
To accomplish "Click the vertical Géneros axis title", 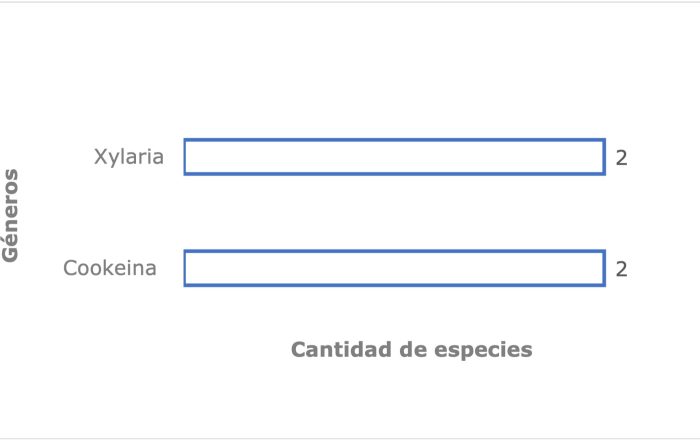I will (10, 215).
